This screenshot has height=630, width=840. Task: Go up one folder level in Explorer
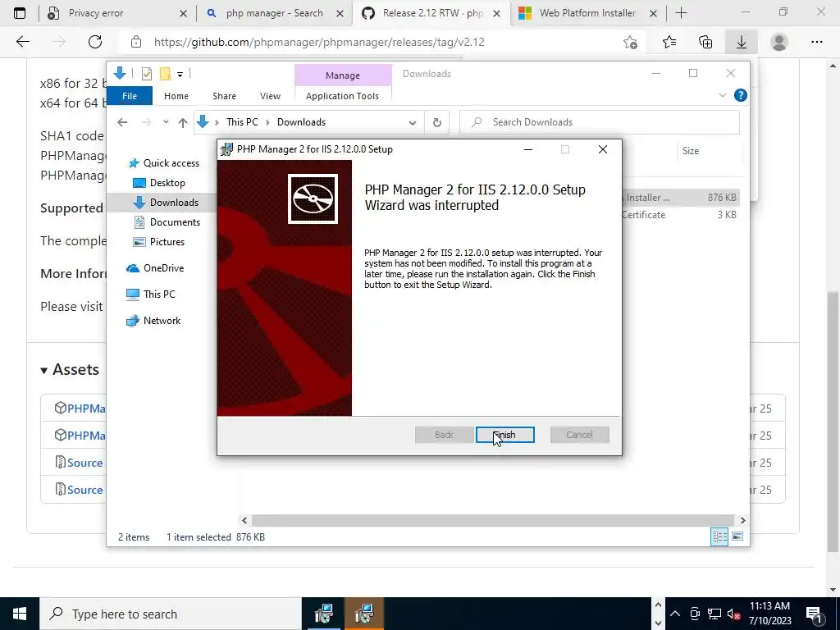[183, 123]
